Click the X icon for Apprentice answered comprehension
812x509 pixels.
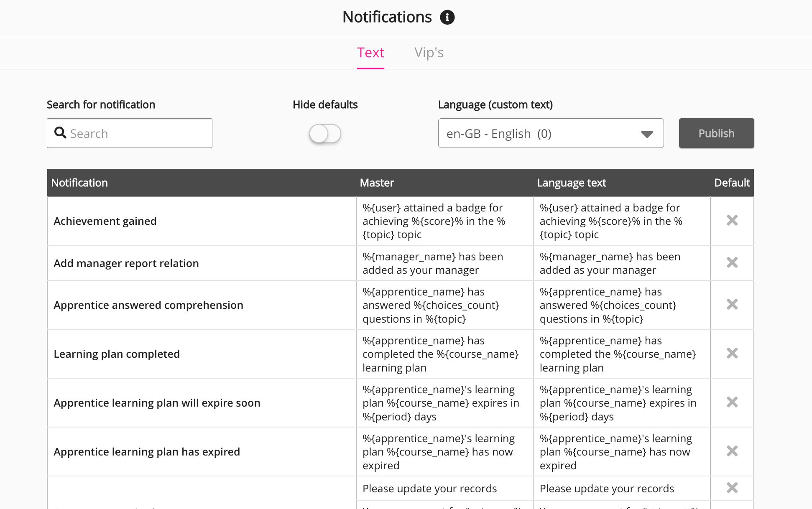[x=732, y=304]
